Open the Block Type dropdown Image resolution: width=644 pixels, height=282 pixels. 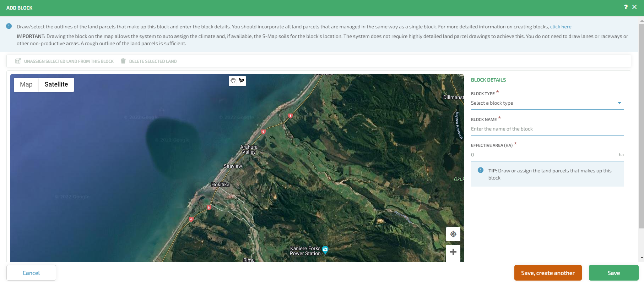[x=543, y=103]
